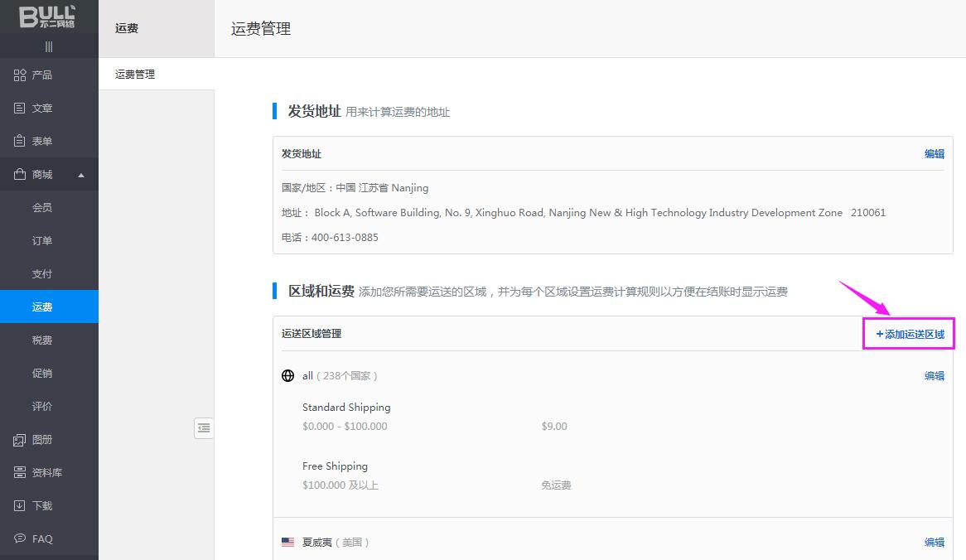Go to the 订单 orders submenu item
This screenshot has height=560, width=966.
tap(42, 241)
